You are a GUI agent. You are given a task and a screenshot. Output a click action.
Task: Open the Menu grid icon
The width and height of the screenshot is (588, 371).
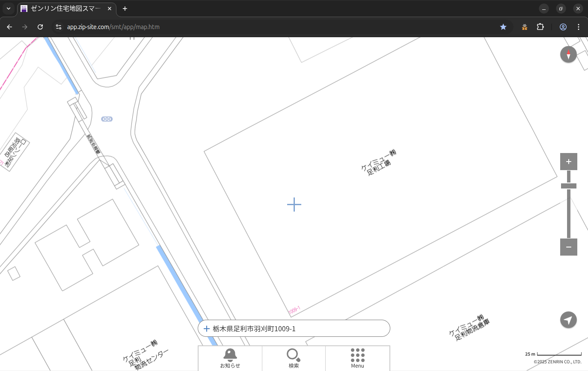click(357, 358)
